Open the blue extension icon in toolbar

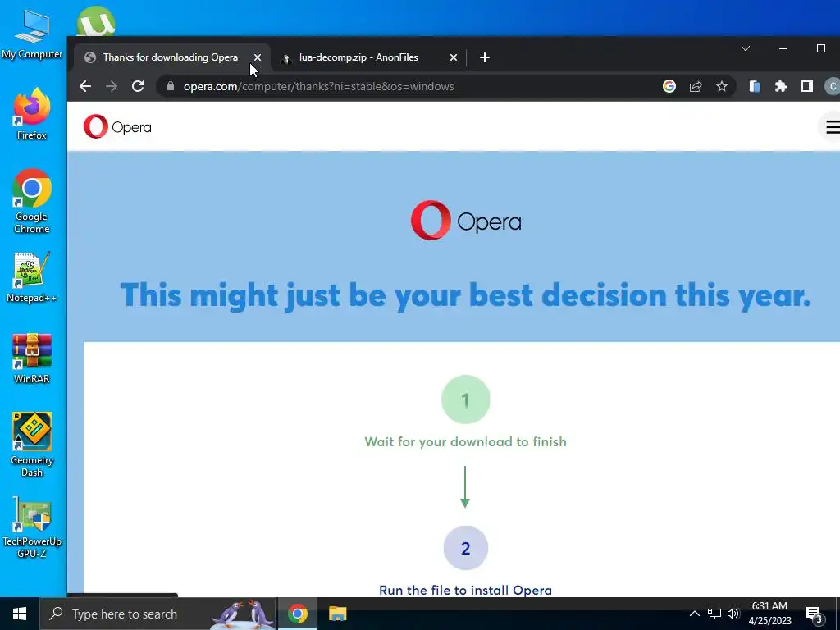pyautogui.click(x=755, y=86)
